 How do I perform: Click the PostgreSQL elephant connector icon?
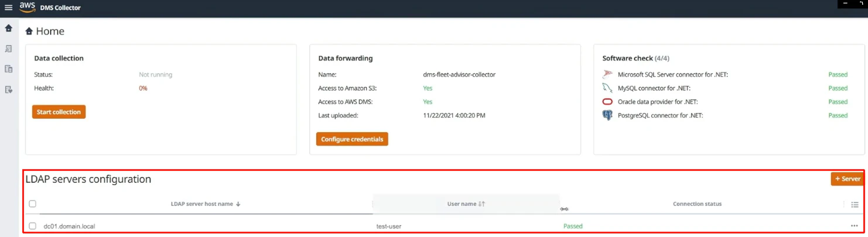click(x=607, y=115)
